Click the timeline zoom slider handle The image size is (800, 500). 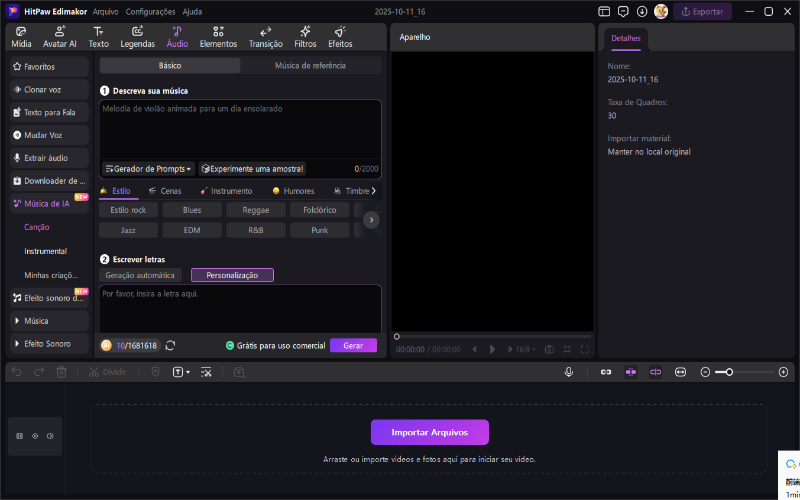[x=730, y=372]
